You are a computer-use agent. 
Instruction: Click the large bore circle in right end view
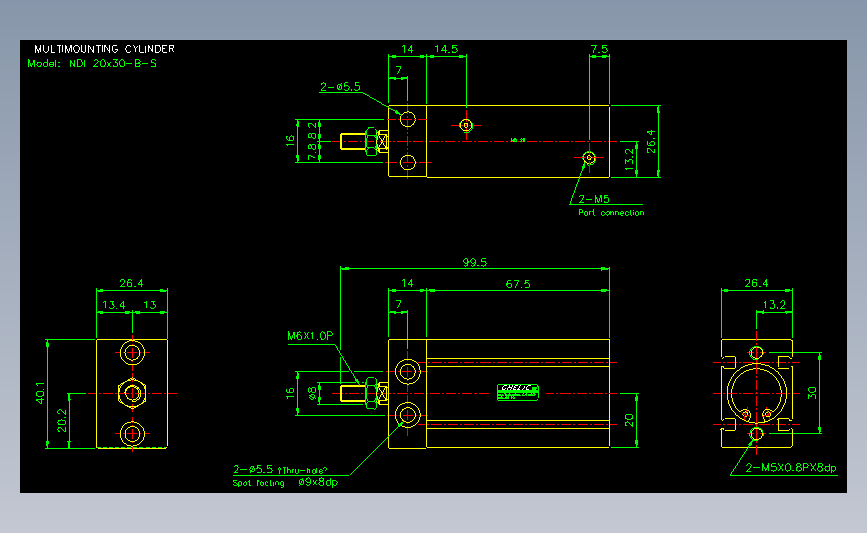[756, 393]
